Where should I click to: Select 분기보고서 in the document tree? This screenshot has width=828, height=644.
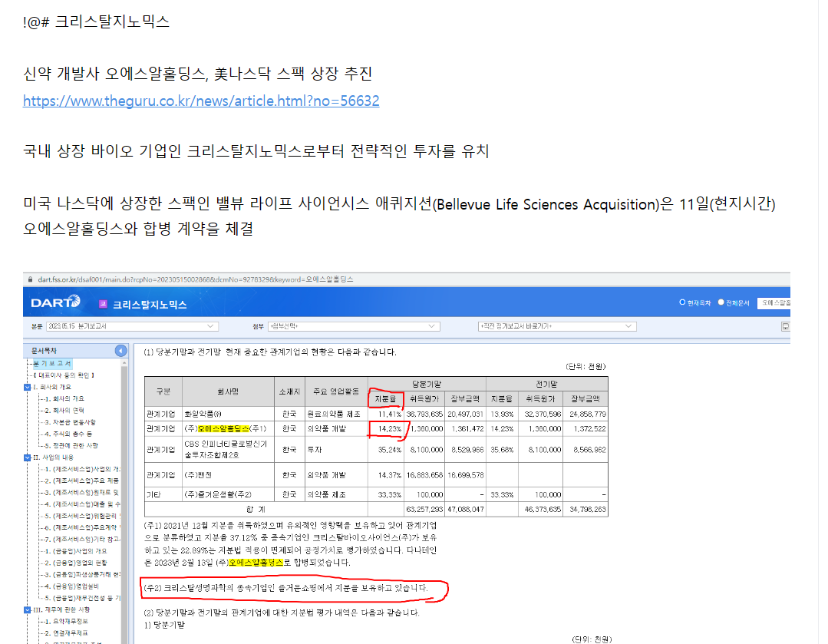coord(53,363)
